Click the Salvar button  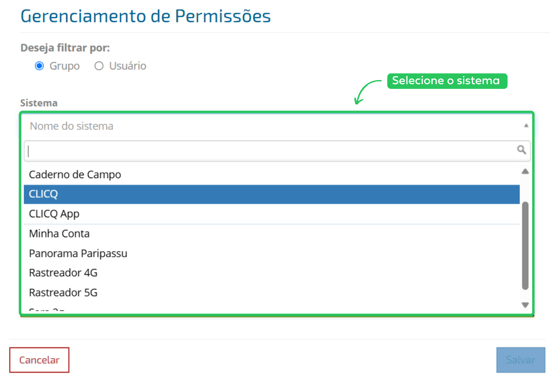(521, 360)
